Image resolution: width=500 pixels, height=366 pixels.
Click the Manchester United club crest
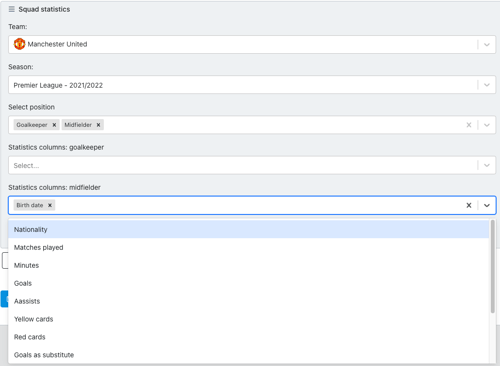point(19,44)
